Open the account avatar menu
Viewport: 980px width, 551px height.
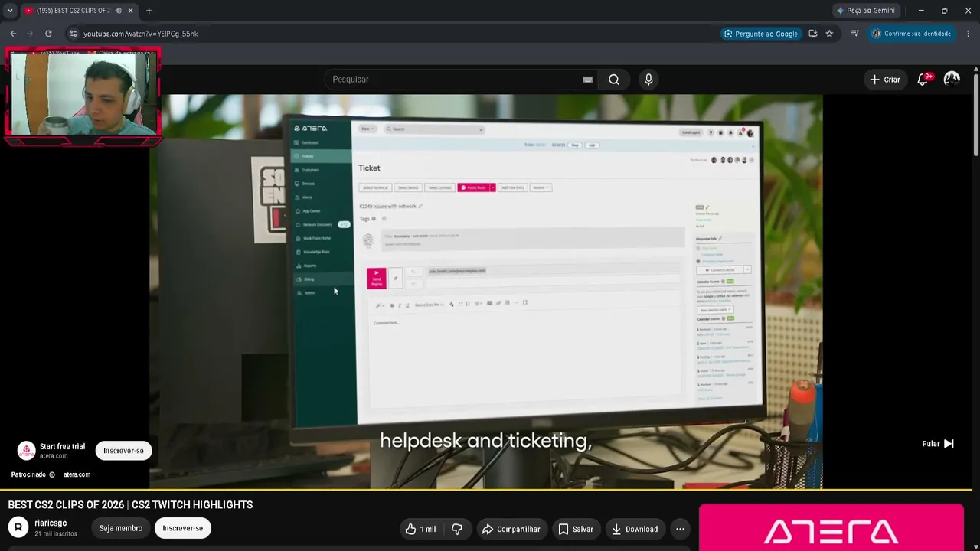pyautogui.click(x=952, y=80)
